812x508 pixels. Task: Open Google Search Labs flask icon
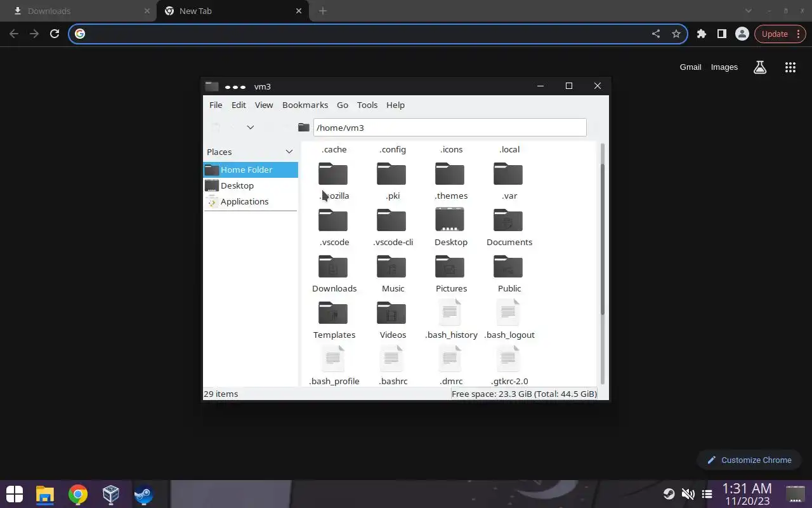click(760, 67)
